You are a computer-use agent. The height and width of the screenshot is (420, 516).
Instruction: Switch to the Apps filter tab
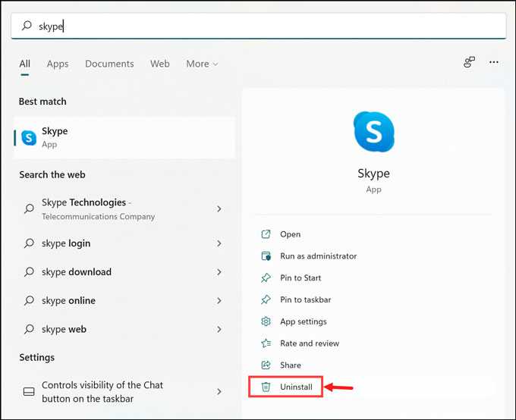click(x=58, y=64)
